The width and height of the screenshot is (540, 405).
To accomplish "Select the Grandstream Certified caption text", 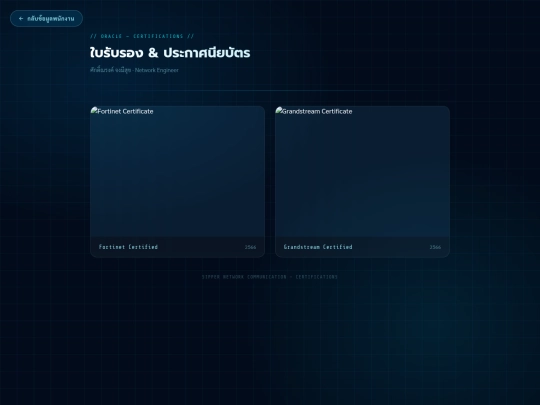I will pyautogui.click(x=318, y=247).
